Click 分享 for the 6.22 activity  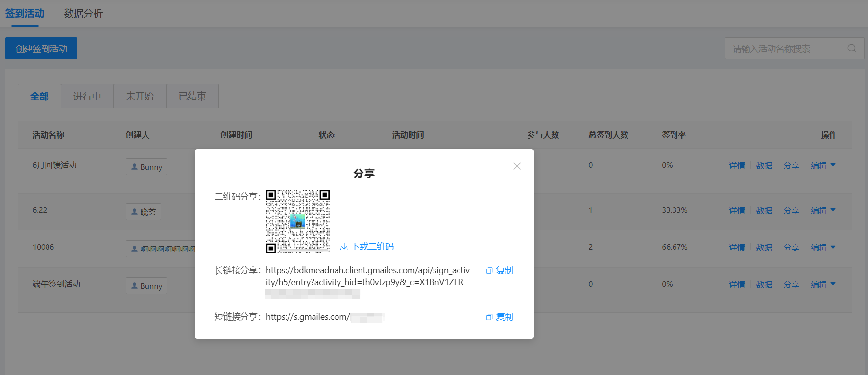click(792, 211)
